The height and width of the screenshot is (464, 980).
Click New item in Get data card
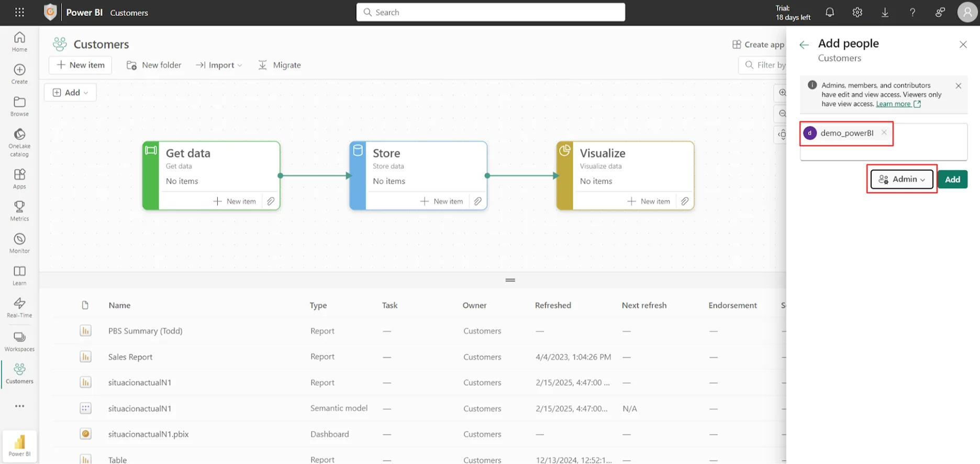click(235, 201)
